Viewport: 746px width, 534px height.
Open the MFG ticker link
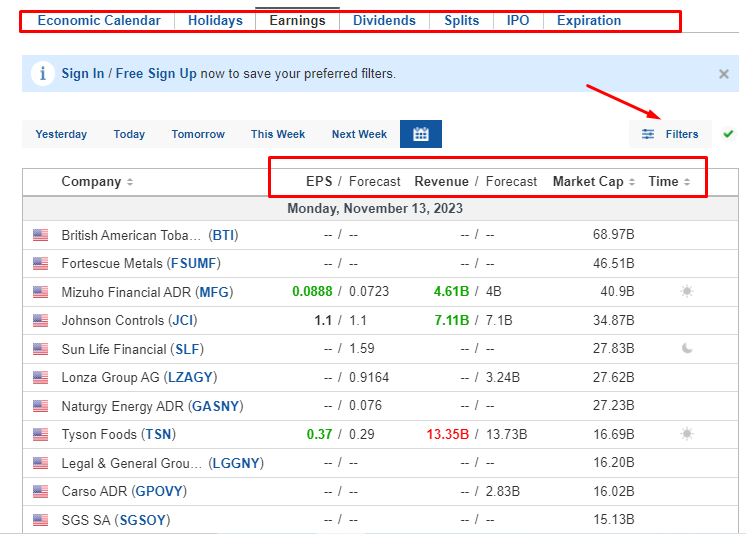pyautogui.click(x=214, y=292)
